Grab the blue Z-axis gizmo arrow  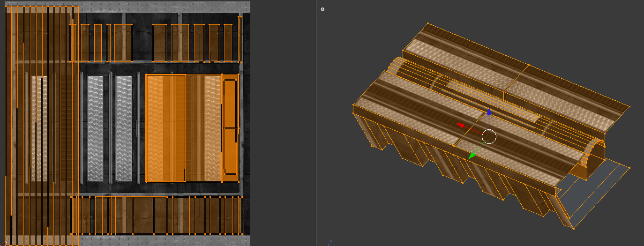[489, 112]
